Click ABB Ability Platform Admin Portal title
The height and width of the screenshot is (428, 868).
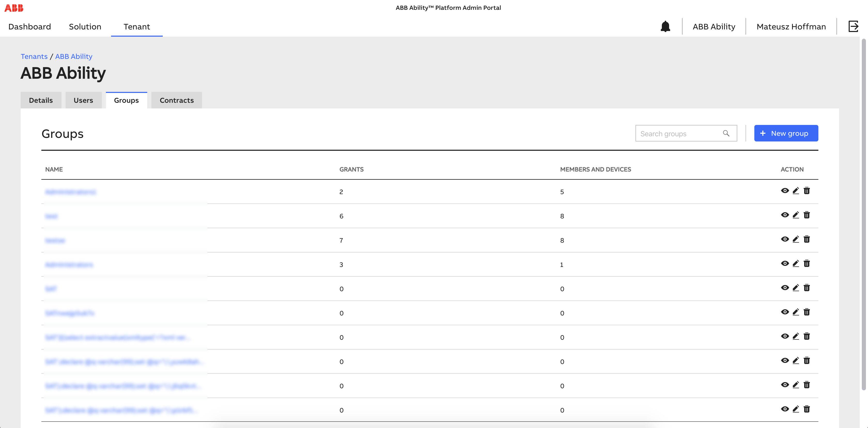point(448,8)
